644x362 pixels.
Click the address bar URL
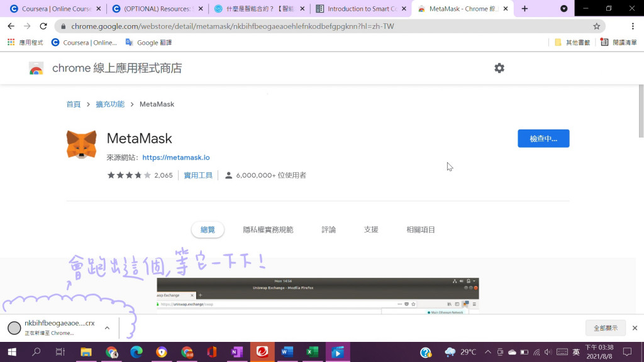233,26
